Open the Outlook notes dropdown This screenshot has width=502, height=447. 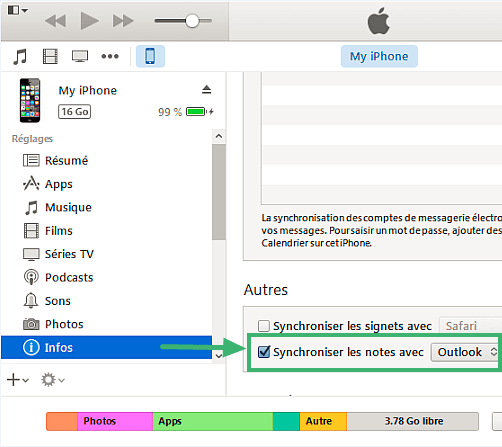(x=464, y=352)
